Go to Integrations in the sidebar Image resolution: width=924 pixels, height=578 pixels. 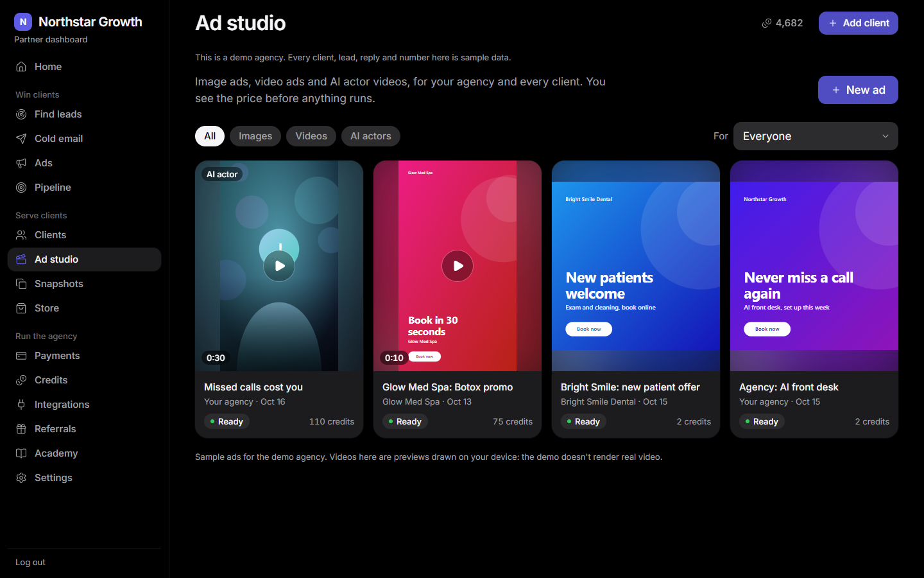pos(84,405)
